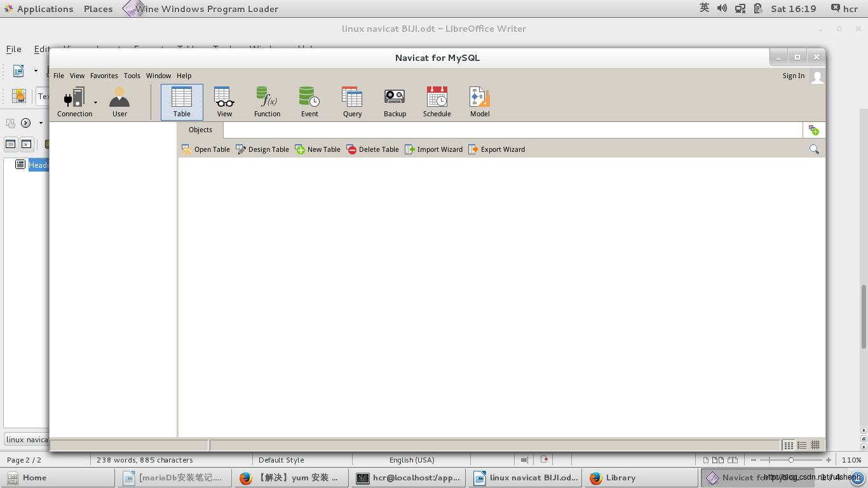
Task: Open Navicat View menu
Action: [x=77, y=76]
